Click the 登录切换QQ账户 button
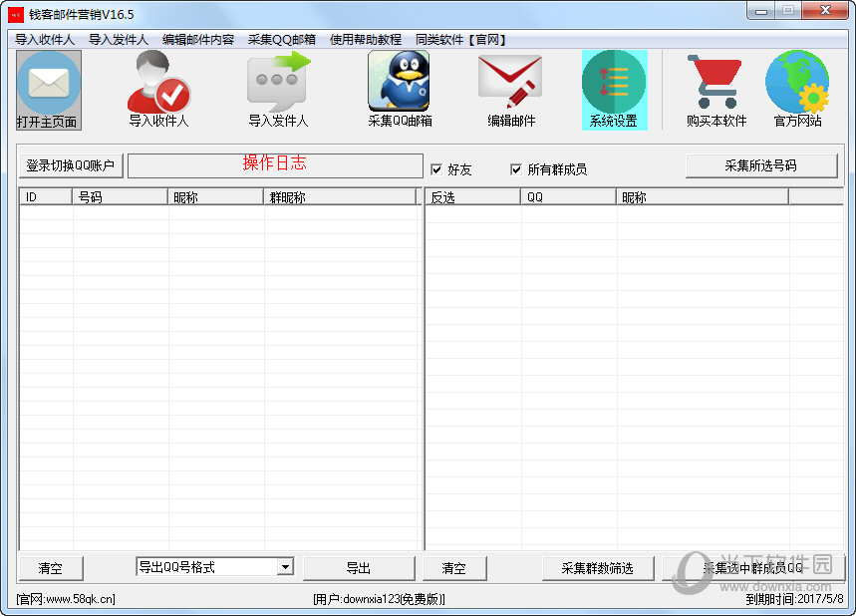Screen dimensions: 856x616 coord(71,165)
